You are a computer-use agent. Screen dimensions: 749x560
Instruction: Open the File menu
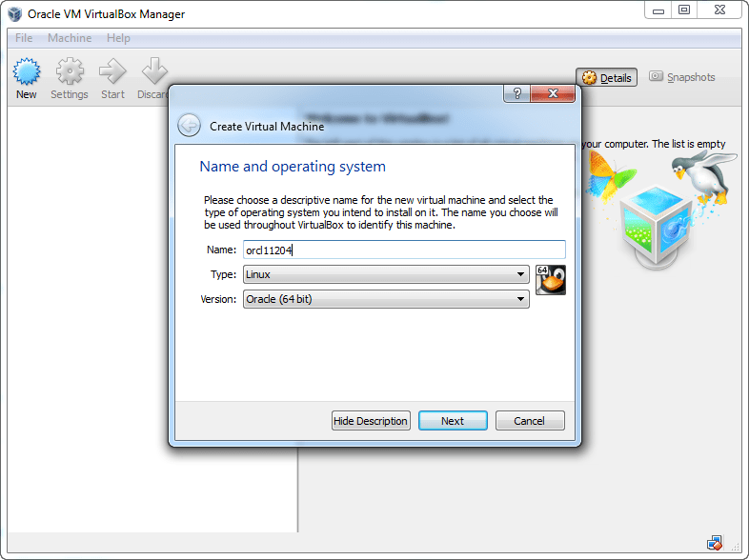pos(24,38)
